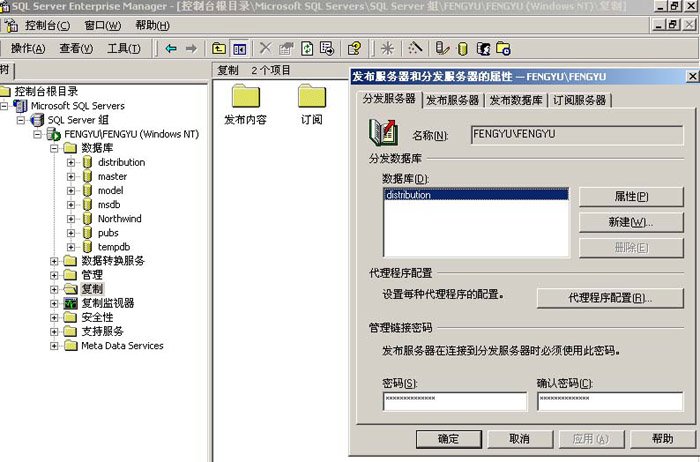This screenshot has height=462, width=700.
Task: Collapse the 数据库 folder node
Action: [x=54, y=148]
